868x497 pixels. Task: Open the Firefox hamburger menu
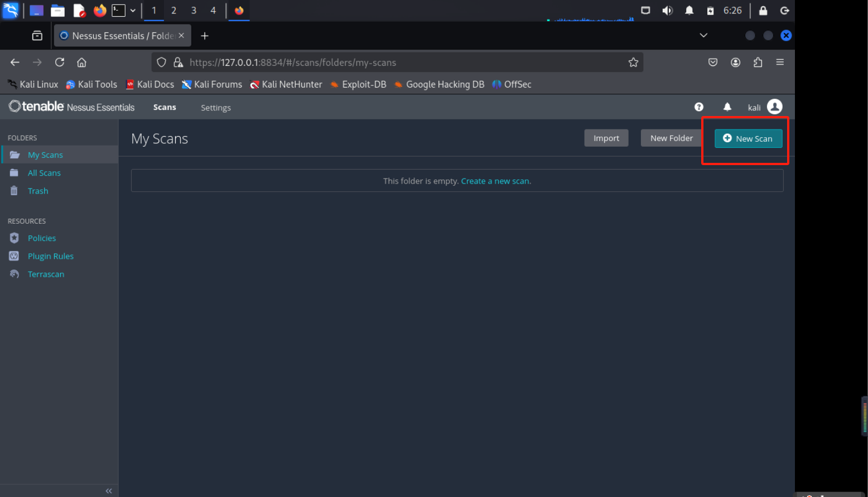780,62
